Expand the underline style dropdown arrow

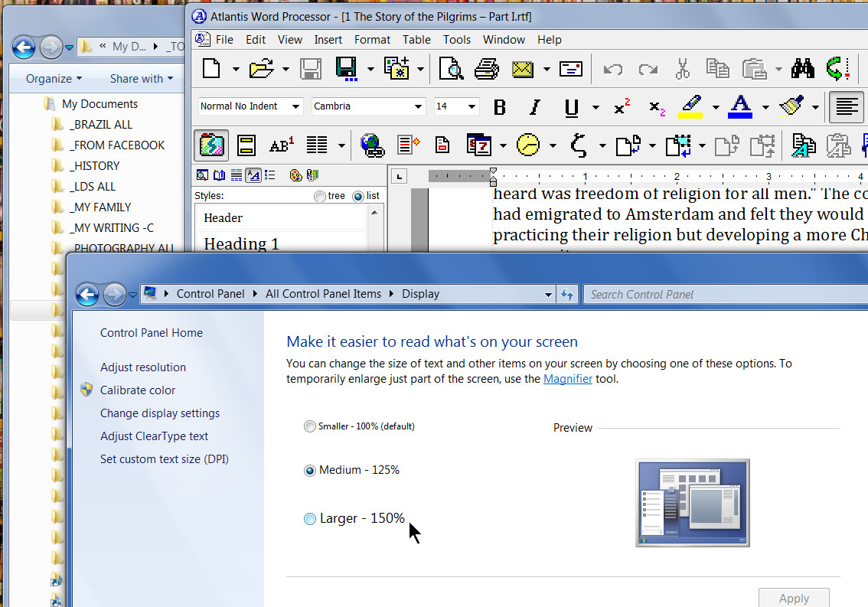[596, 107]
